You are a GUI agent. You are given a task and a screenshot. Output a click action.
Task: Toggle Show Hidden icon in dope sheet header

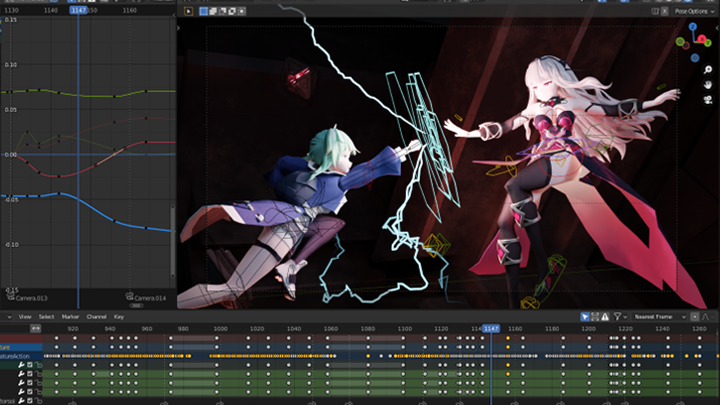pyautogui.click(x=595, y=317)
